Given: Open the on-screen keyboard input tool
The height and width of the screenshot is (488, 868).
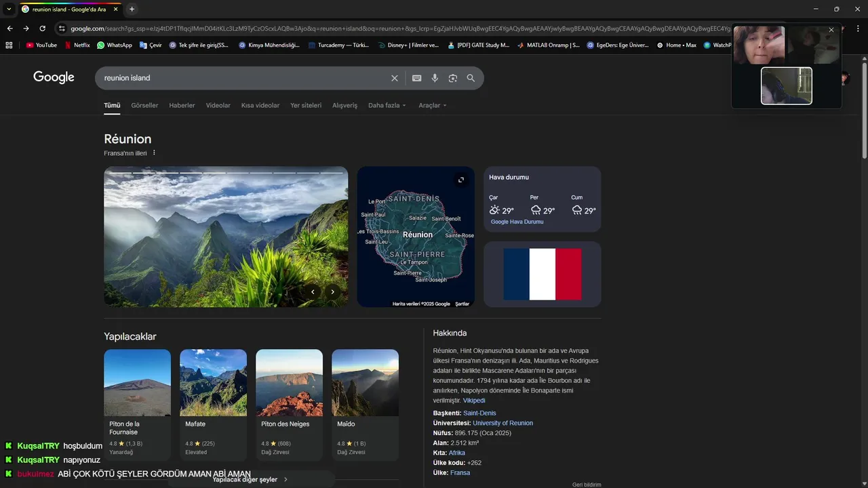Looking at the screenshot, I should point(417,78).
